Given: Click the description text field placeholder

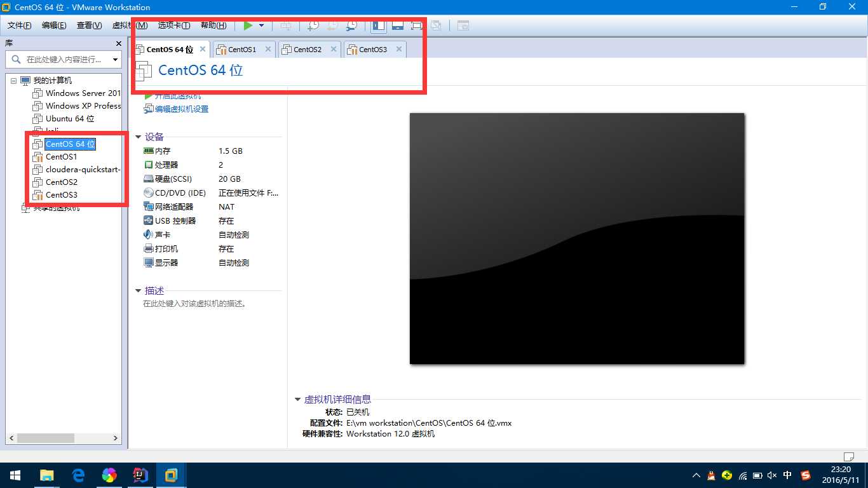Looking at the screenshot, I should (x=195, y=304).
